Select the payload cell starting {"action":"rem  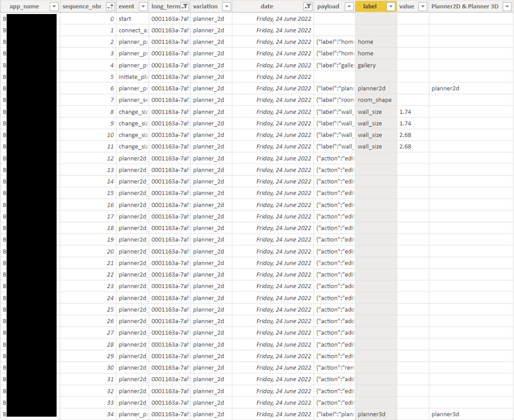(335, 368)
